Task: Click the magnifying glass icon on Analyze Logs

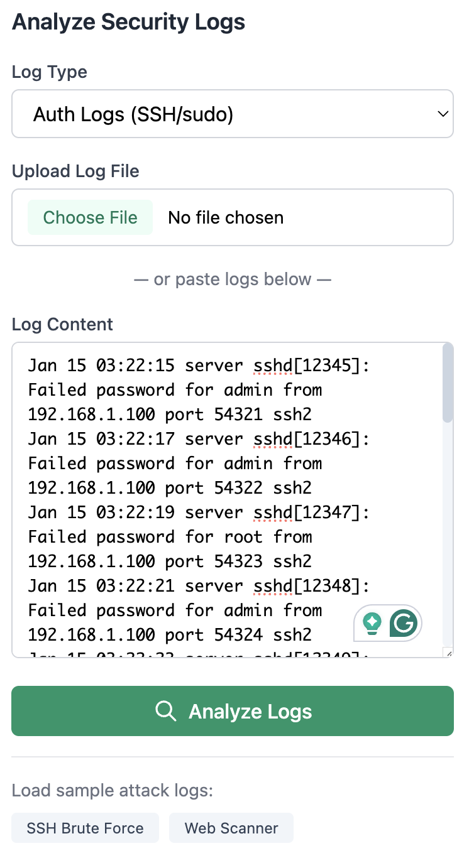Action: [x=166, y=711]
